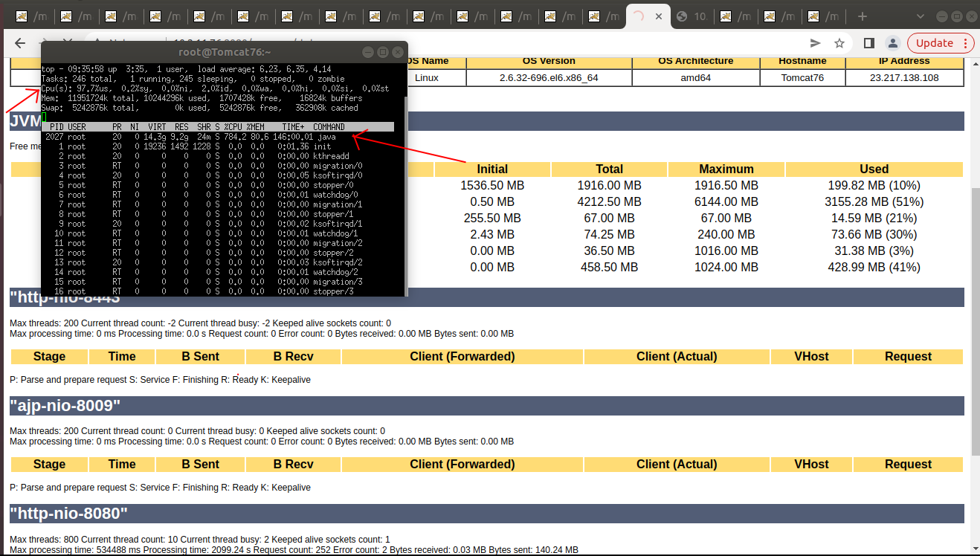Select the ksoftirqd/0 process row

pyautogui.click(x=217, y=175)
